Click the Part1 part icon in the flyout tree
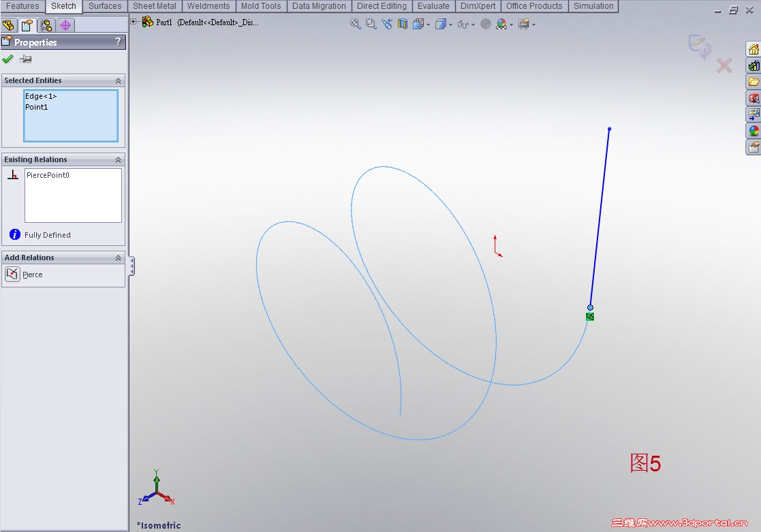 [148, 22]
